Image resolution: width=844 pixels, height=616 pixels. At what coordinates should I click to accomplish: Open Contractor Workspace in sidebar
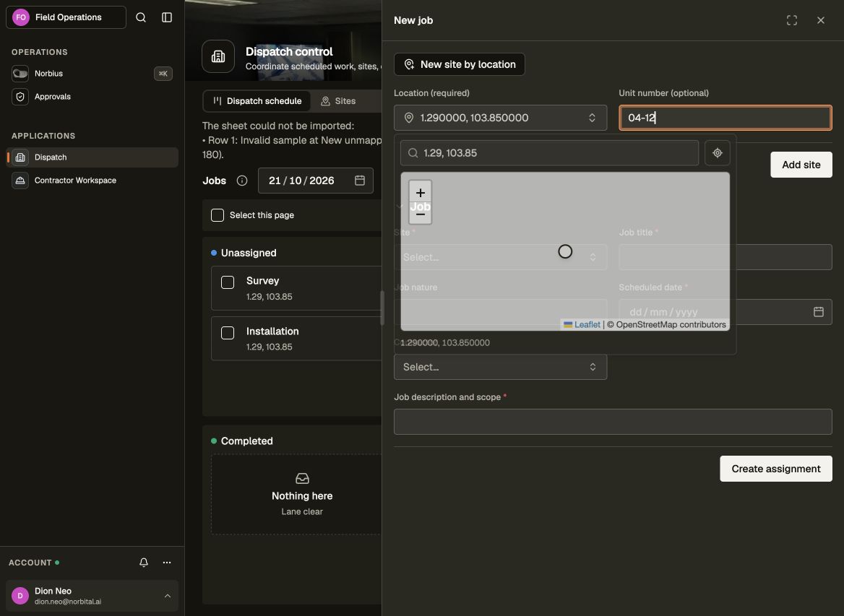click(x=92, y=181)
